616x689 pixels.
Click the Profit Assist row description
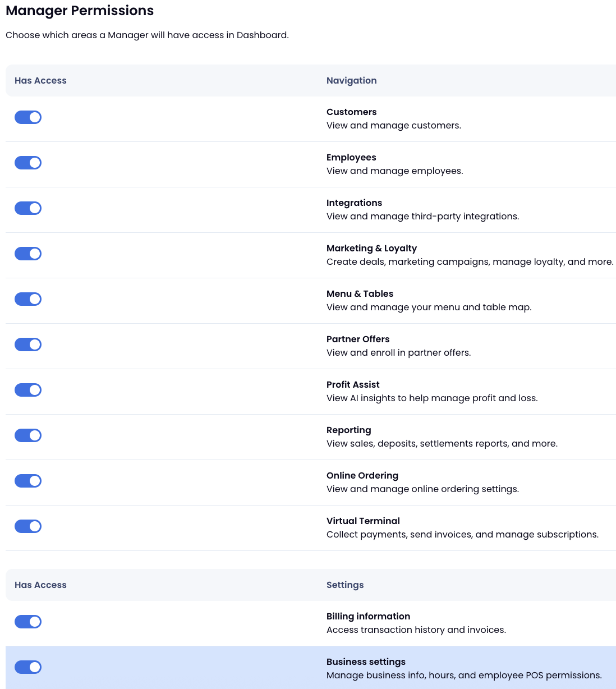coord(431,398)
